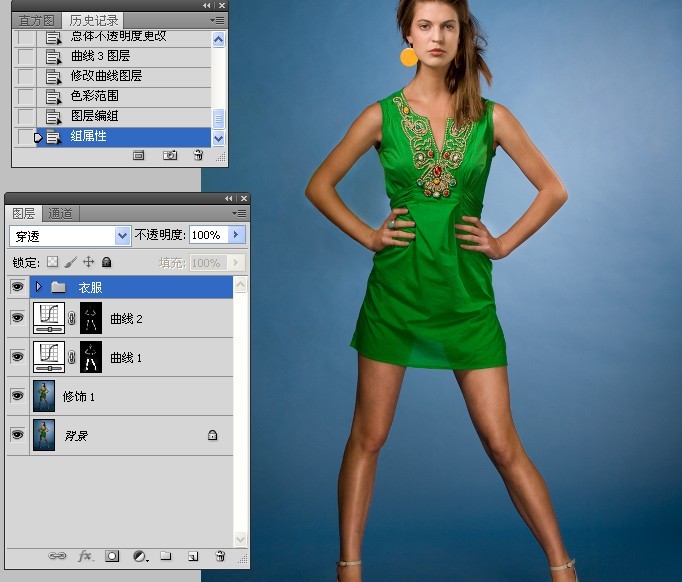Toggle lock all padlock icon
The image size is (682, 582).
point(107,262)
